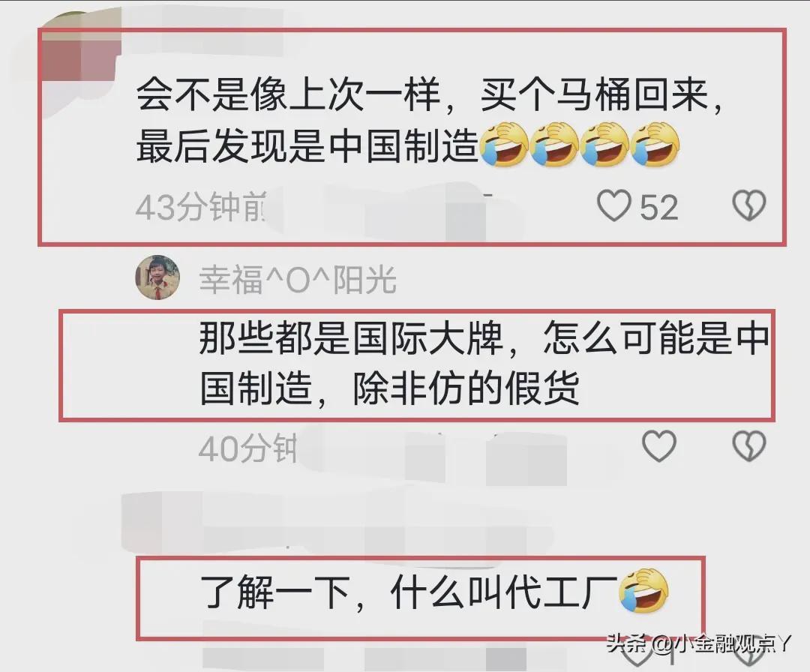Click the first laughing emoji after 中国制造

pyautogui.click(x=504, y=145)
